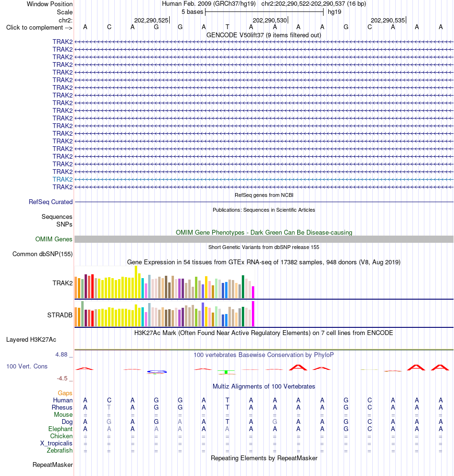Click the green T logo in the conservation track
The width and height of the screenshot is (454, 476).
tap(226, 372)
